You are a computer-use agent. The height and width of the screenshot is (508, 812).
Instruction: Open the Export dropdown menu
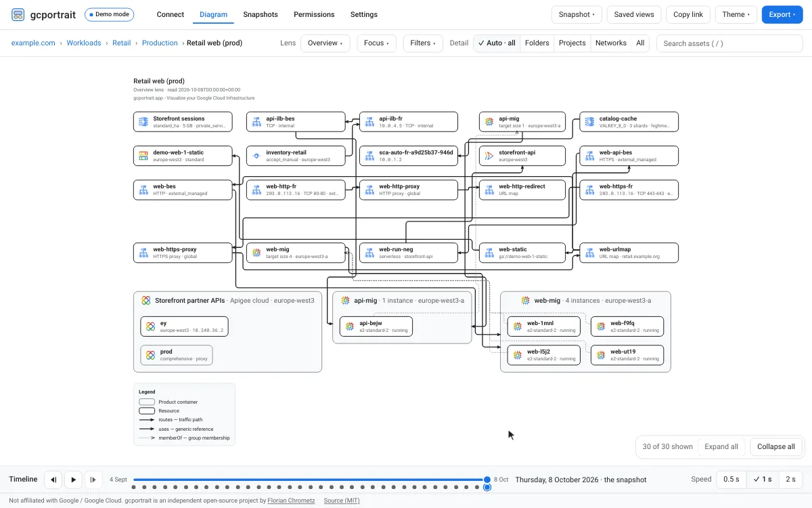(782, 14)
